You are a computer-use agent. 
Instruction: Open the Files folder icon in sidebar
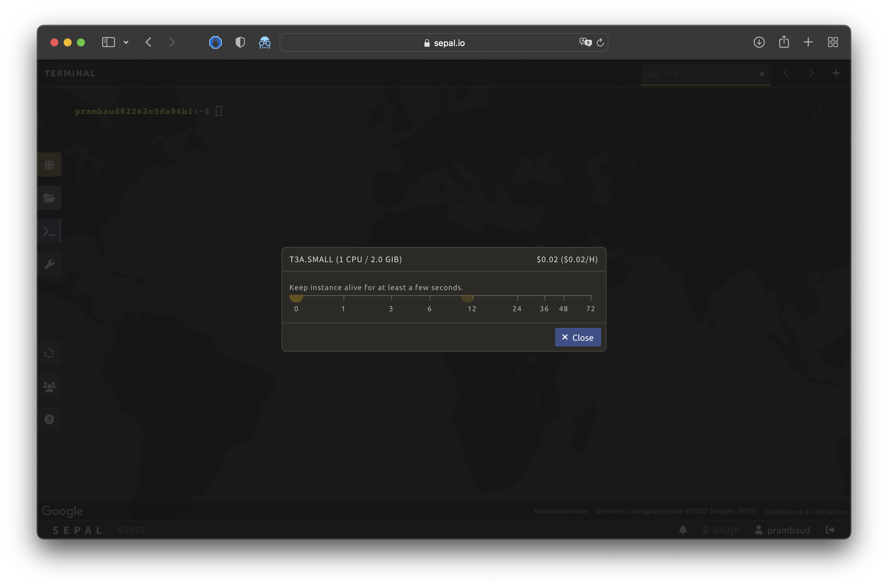(49, 198)
